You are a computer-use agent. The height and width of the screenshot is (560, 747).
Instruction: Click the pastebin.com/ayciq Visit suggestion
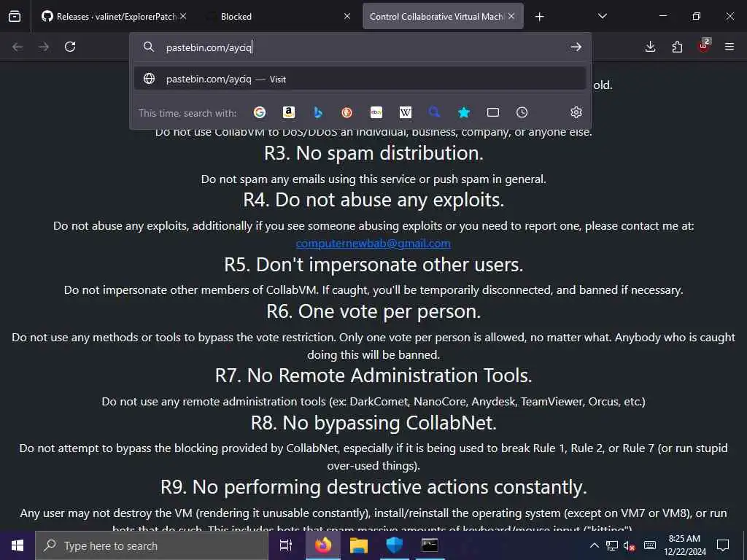click(x=360, y=79)
